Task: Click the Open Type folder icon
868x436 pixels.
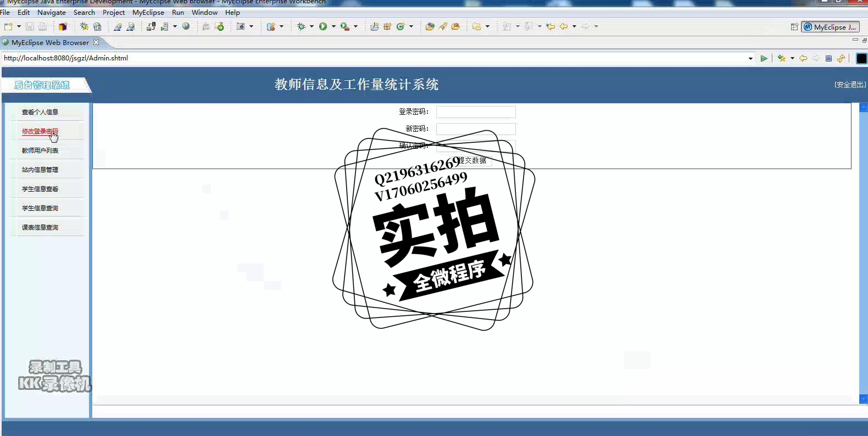Action: click(x=430, y=26)
